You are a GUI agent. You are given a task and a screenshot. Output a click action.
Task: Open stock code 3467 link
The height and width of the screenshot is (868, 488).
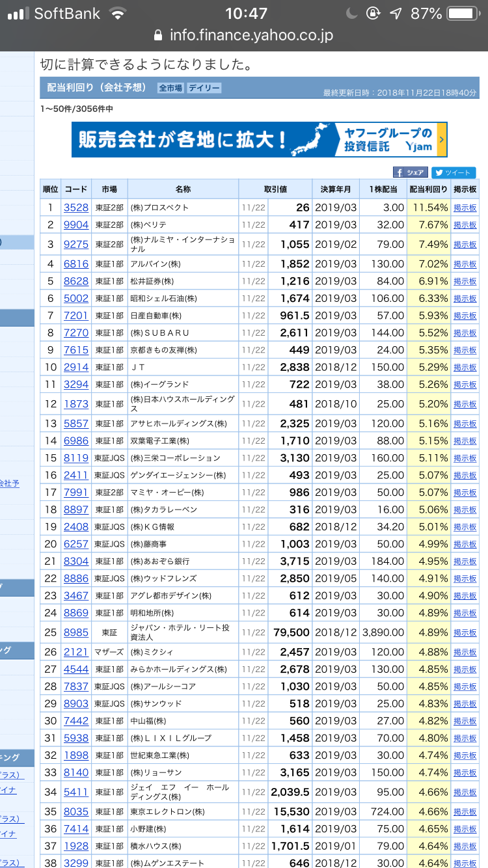click(x=76, y=596)
